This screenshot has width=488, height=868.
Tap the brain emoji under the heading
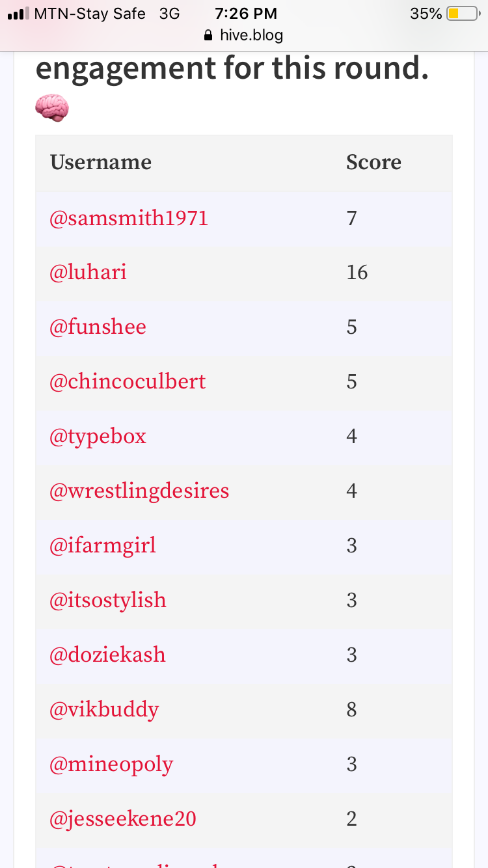click(52, 108)
